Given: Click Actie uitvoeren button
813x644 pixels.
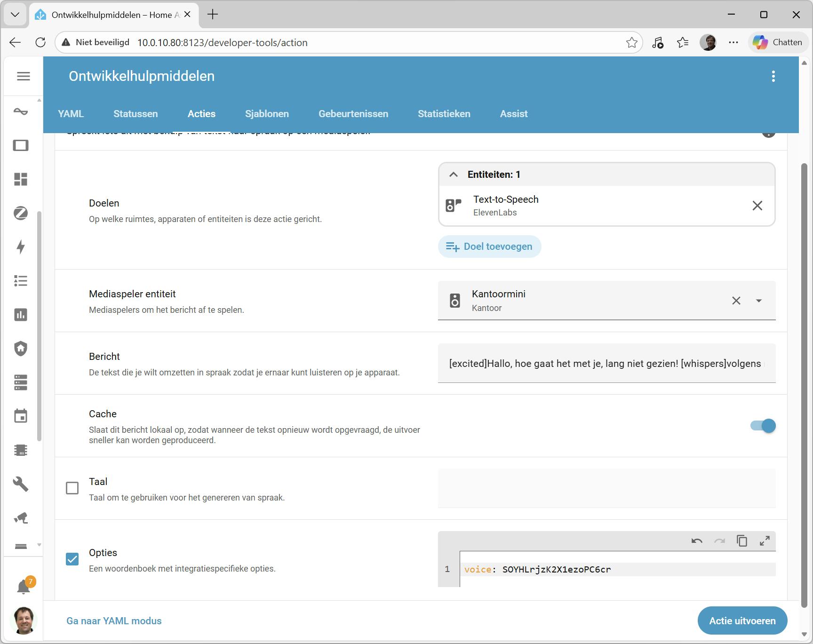Looking at the screenshot, I should 742,621.
